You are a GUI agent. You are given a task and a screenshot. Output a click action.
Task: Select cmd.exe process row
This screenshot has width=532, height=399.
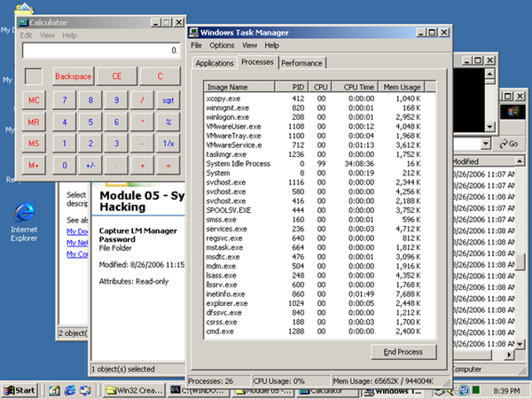click(314, 331)
